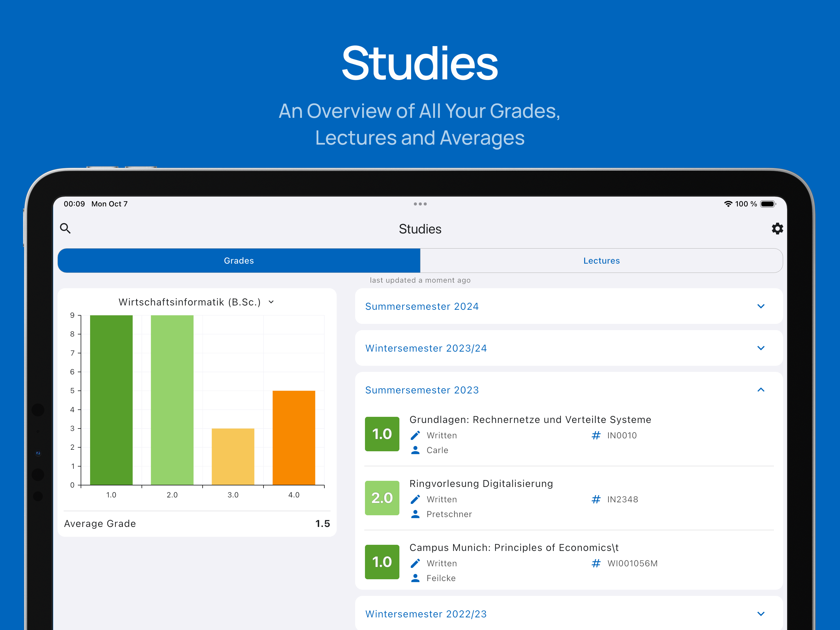The image size is (840, 630).
Task: Click hash icon next to WI001056M
Action: pos(596,563)
